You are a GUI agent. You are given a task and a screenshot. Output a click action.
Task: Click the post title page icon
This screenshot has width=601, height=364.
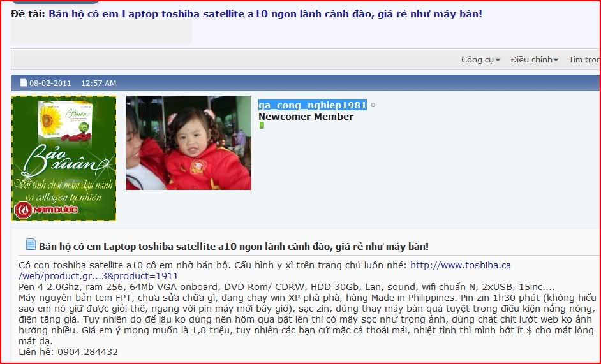(x=31, y=244)
